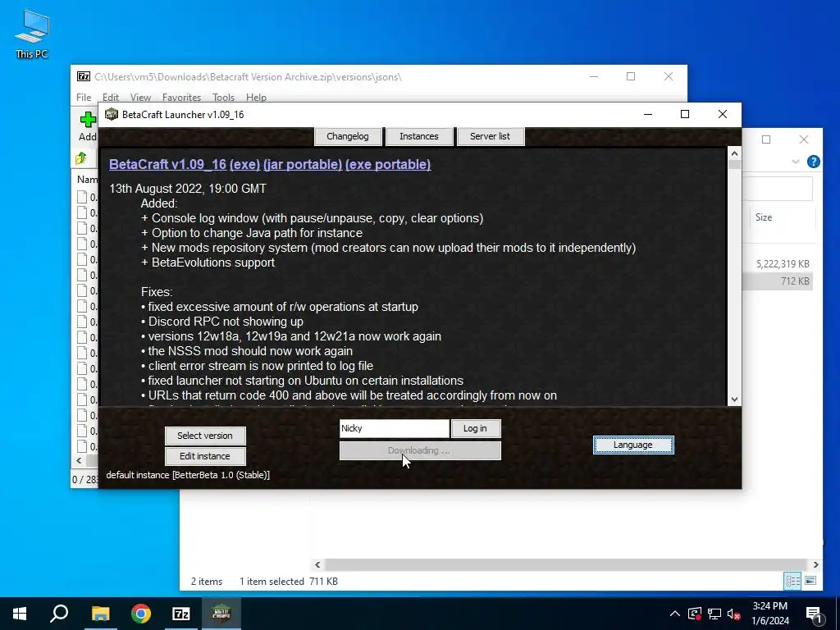This screenshot has height=630, width=840.
Task: Click the username field containing Nicky
Action: coord(395,428)
